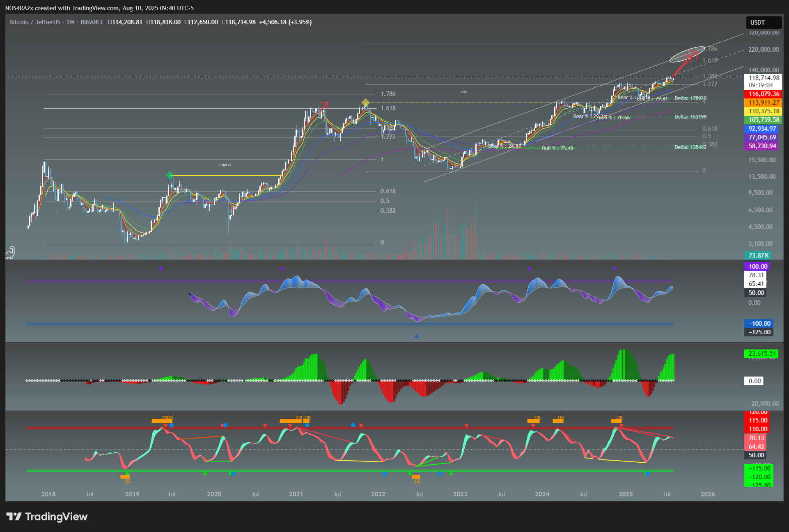The image size is (789, 532).
Task: Click the orange OB marker in late 2023
Action: [534, 420]
